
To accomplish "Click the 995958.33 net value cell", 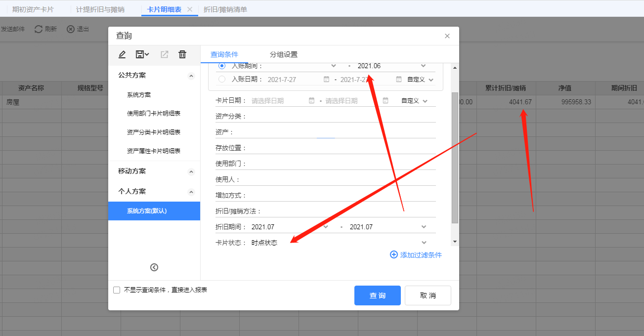I will click(x=565, y=102).
